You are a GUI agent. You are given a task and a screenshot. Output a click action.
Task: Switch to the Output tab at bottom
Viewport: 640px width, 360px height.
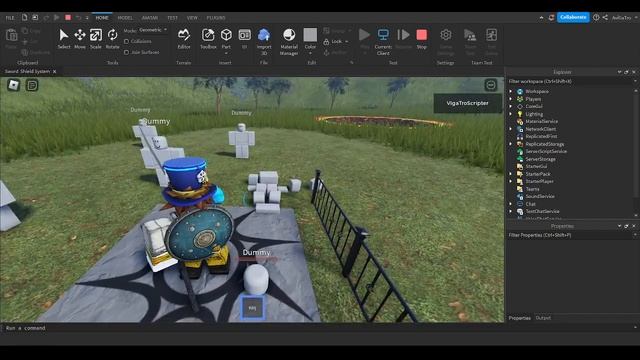click(x=543, y=318)
